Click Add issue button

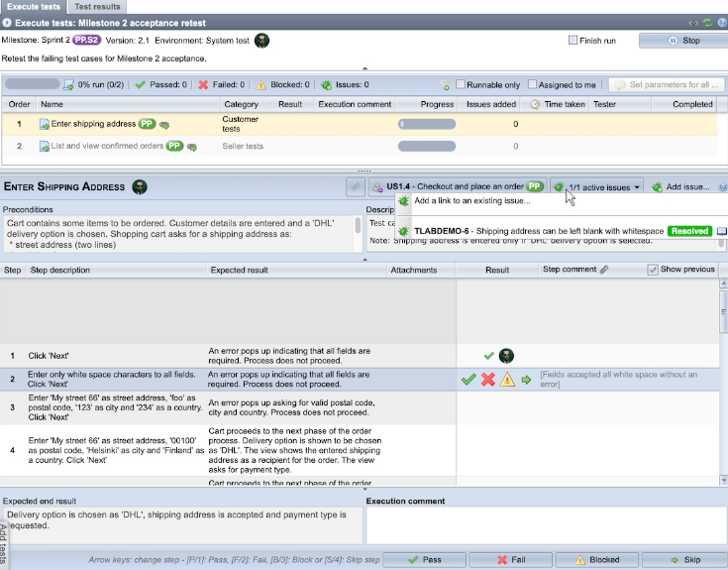681,186
